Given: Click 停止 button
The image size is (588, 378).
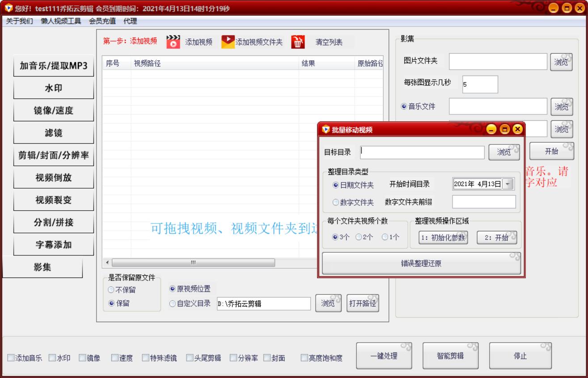Looking at the screenshot, I should coord(520,356).
